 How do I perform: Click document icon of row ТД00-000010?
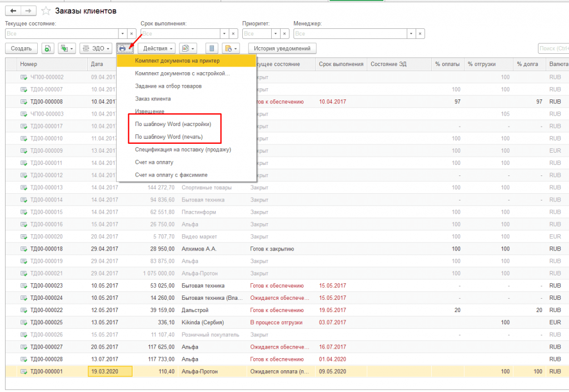tap(24, 138)
